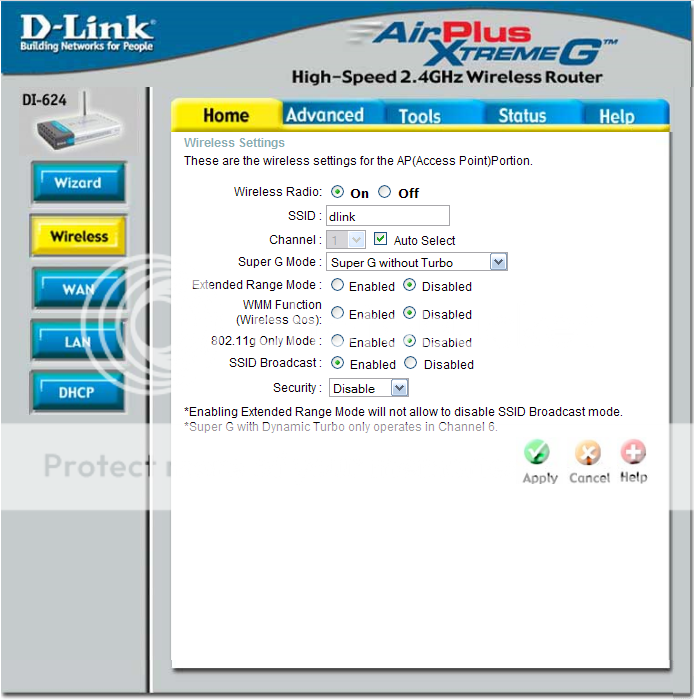Turn Wireless Radio Off
This screenshot has height=700, width=694.
385,192
